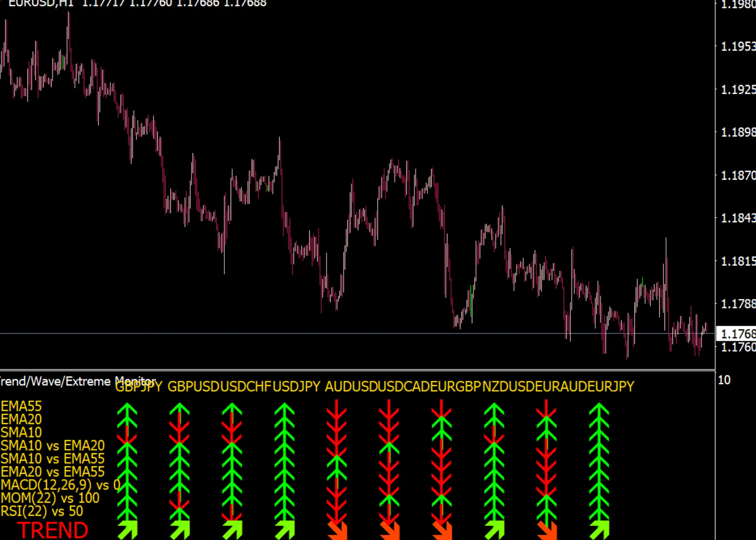
Task: Click the red TREND label
Action: pos(53,530)
